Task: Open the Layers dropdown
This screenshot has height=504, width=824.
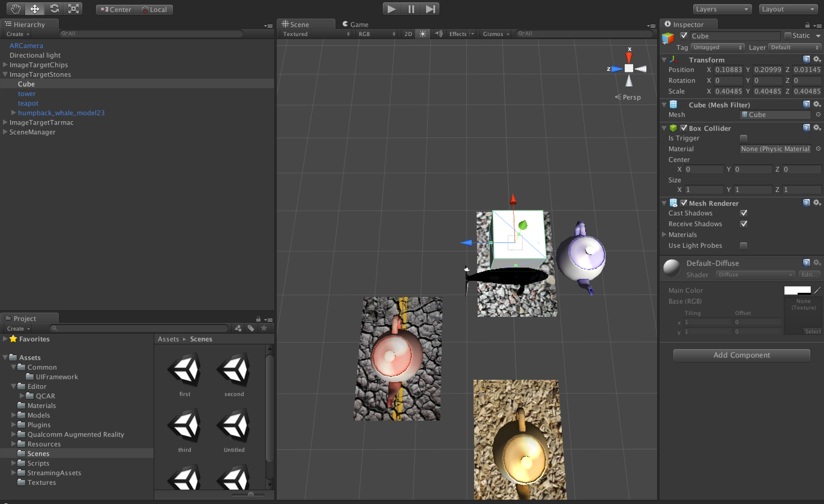Action: (722, 9)
